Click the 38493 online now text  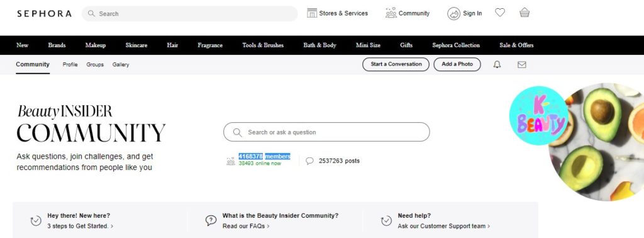(260, 163)
